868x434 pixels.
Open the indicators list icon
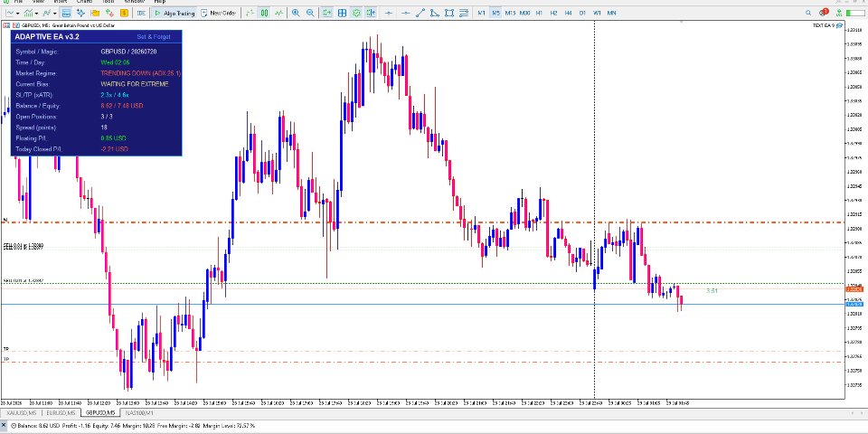pos(28,13)
